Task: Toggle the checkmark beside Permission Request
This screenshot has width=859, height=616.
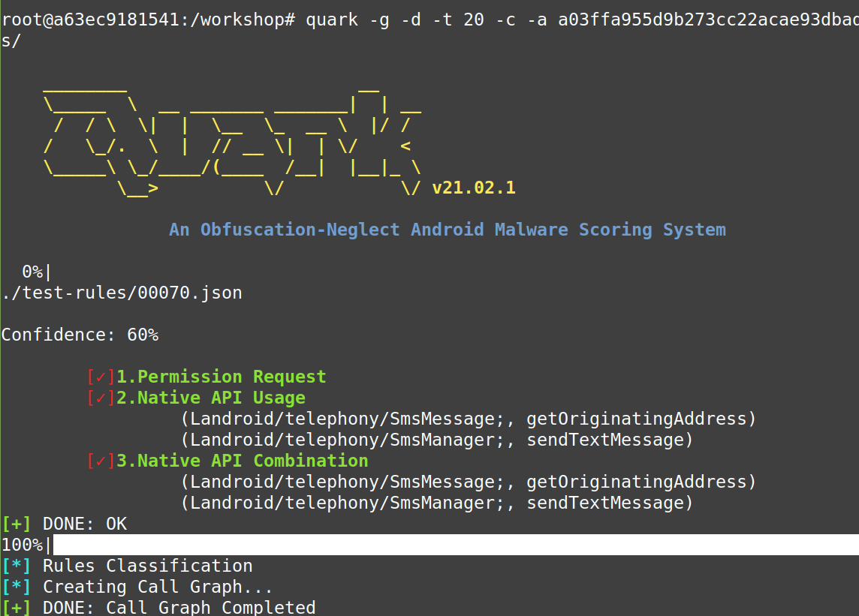Action: pos(101,376)
